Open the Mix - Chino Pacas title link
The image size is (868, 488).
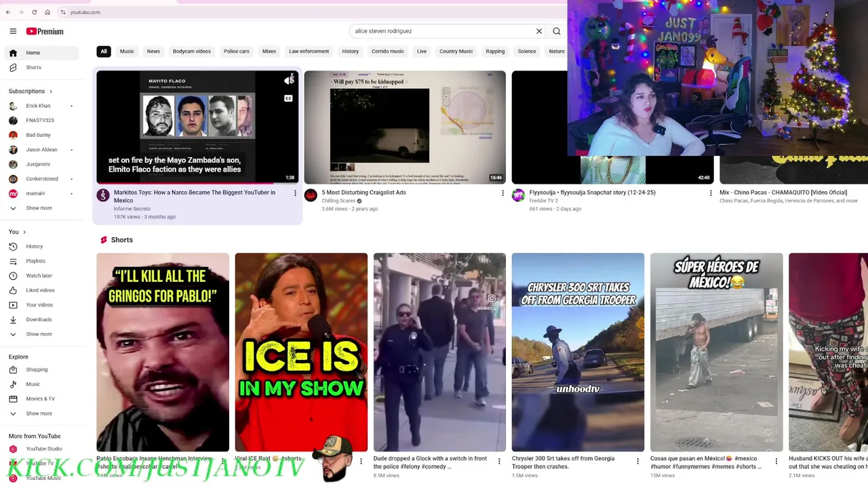[783, 192]
